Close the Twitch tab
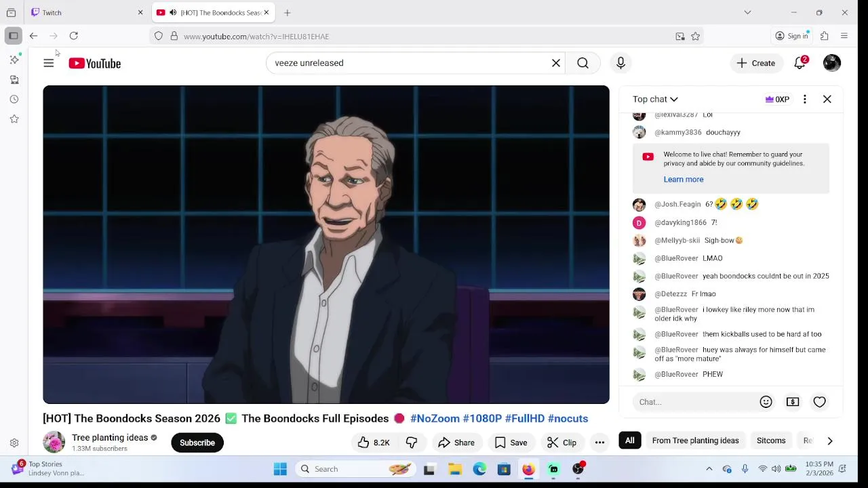Image resolution: width=868 pixels, height=488 pixels. 140,12
